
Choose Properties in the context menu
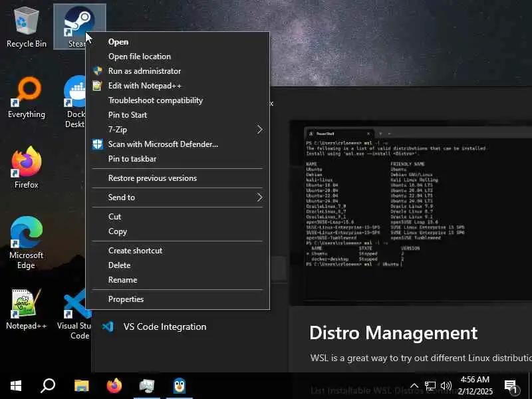coord(178,299)
